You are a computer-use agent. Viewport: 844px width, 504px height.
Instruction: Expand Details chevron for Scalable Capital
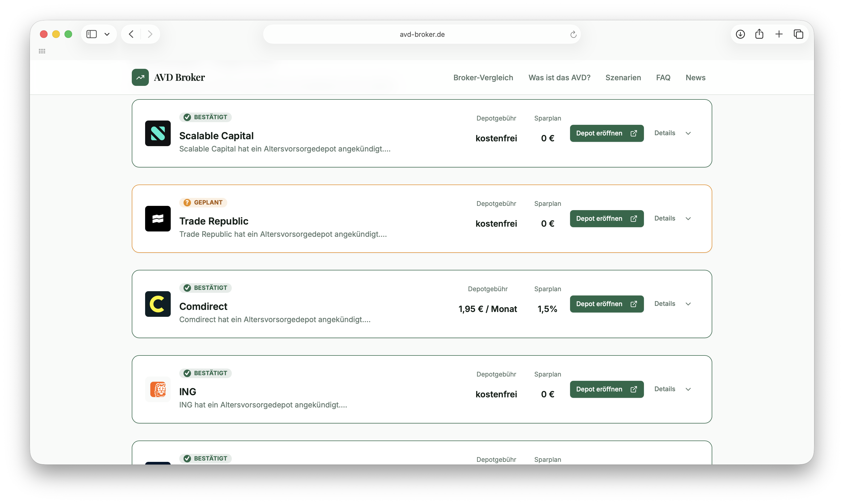[688, 133]
